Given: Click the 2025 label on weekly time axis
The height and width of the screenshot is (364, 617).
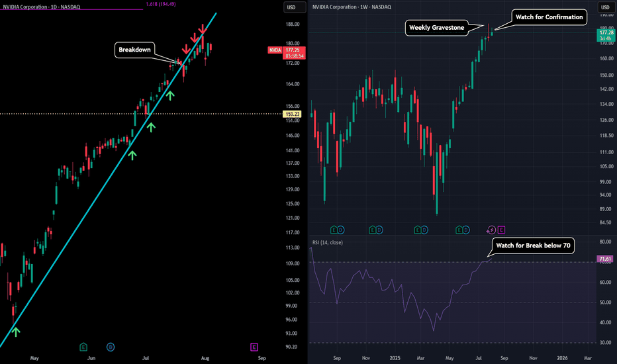Looking at the screenshot, I should coord(395,358).
